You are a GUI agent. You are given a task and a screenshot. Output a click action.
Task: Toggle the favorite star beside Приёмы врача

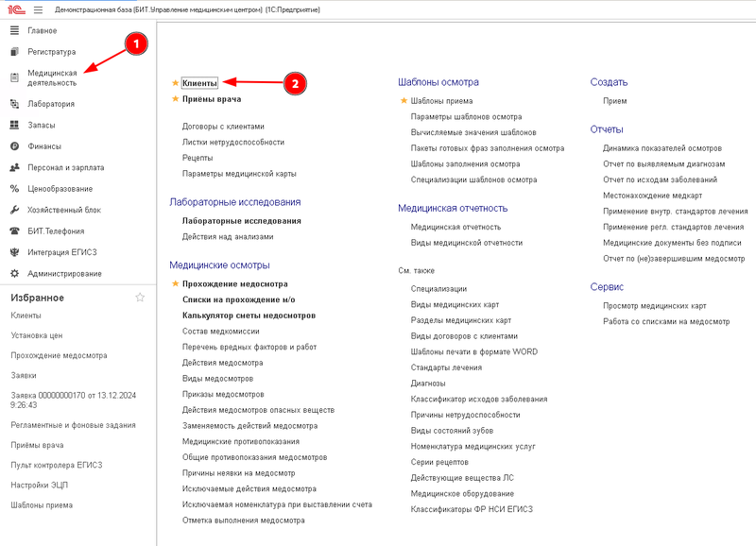(x=175, y=99)
